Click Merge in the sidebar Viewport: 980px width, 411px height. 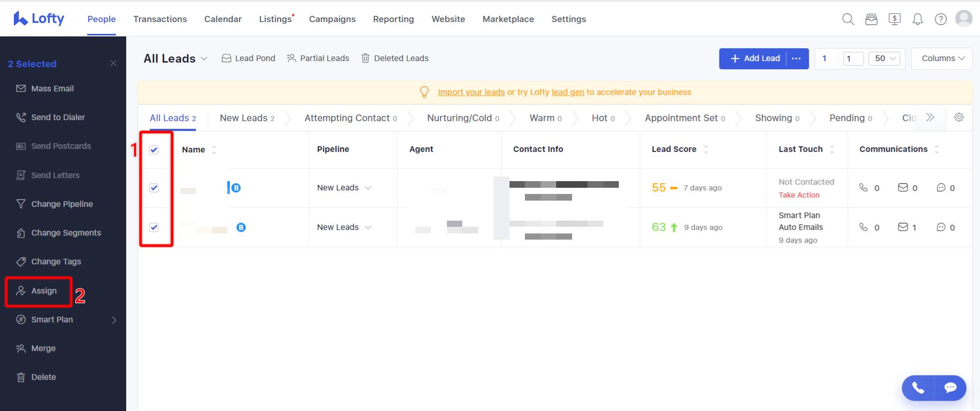[36, 348]
